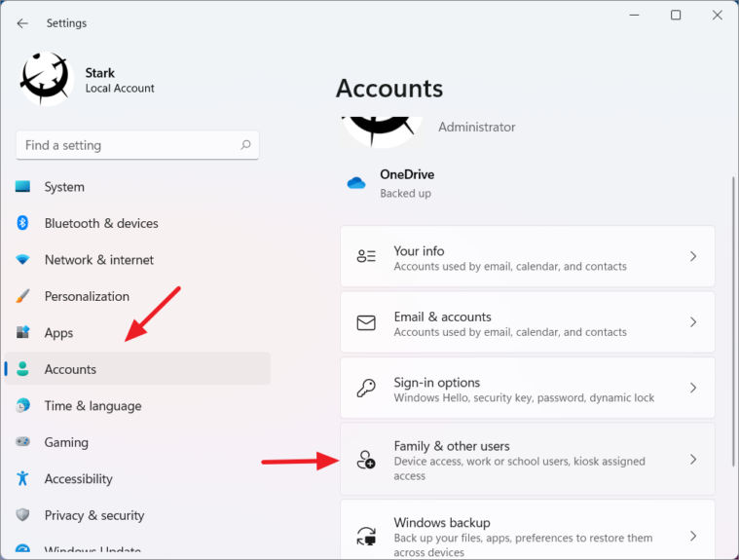This screenshot has width=739, height=560.
Task: Click the back arrow icon
Action: (x=22, y=23)
